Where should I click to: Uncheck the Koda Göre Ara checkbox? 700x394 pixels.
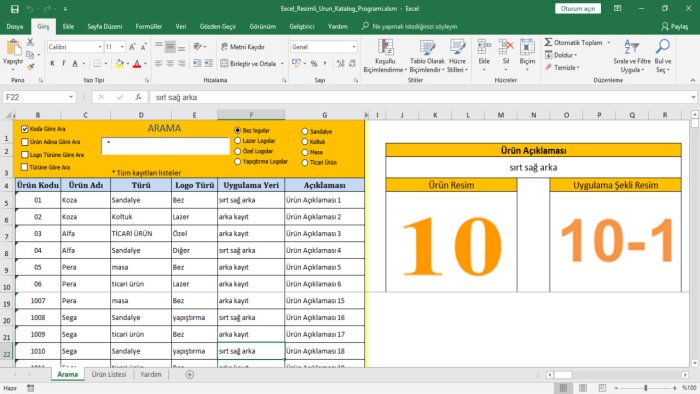(x=25, y=129)
